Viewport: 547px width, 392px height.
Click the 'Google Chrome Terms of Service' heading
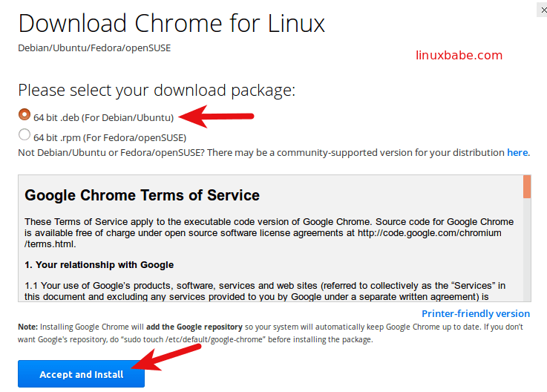(142, 196)
